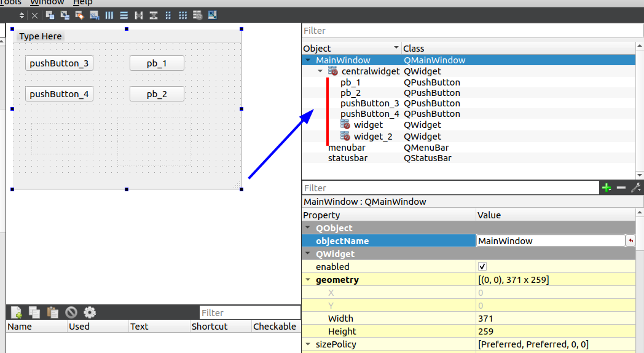This screenshot has width=644, height=353.
Task: Click the New Action icon
Action: (17, 312)
